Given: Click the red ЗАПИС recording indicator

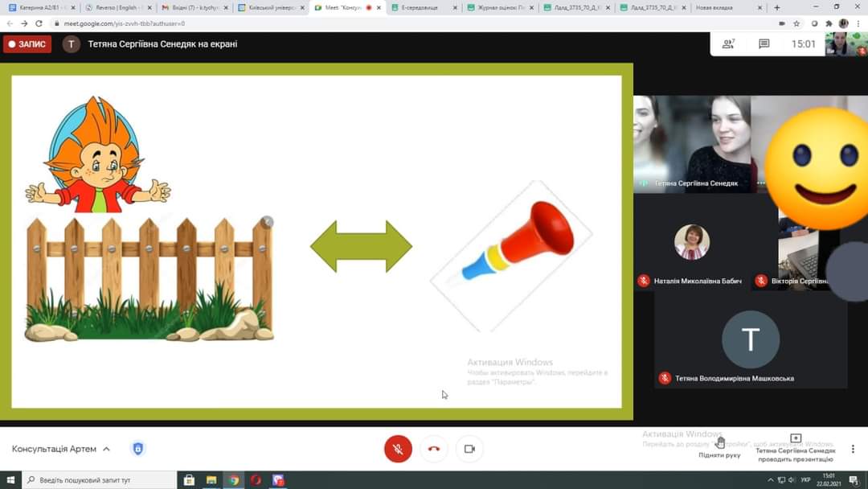Looking at the screenshot, I should [x=27, y=44].
